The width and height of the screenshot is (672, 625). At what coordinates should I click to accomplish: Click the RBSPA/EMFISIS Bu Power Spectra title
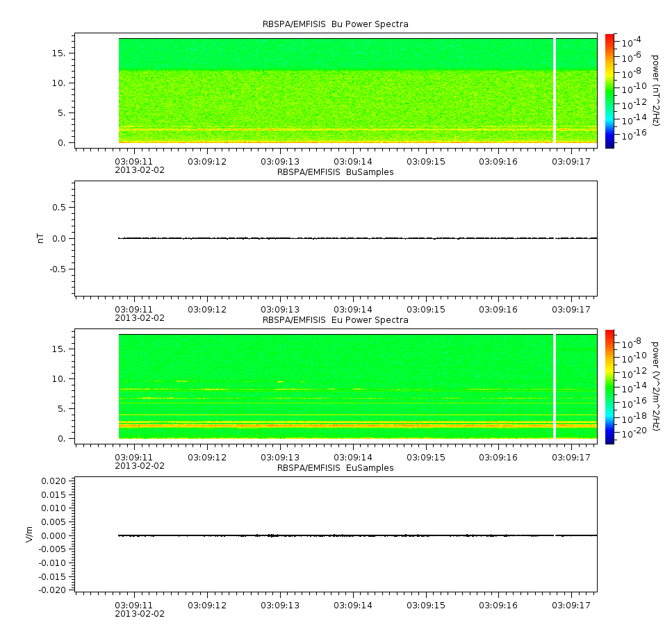(x=335, y=24)
